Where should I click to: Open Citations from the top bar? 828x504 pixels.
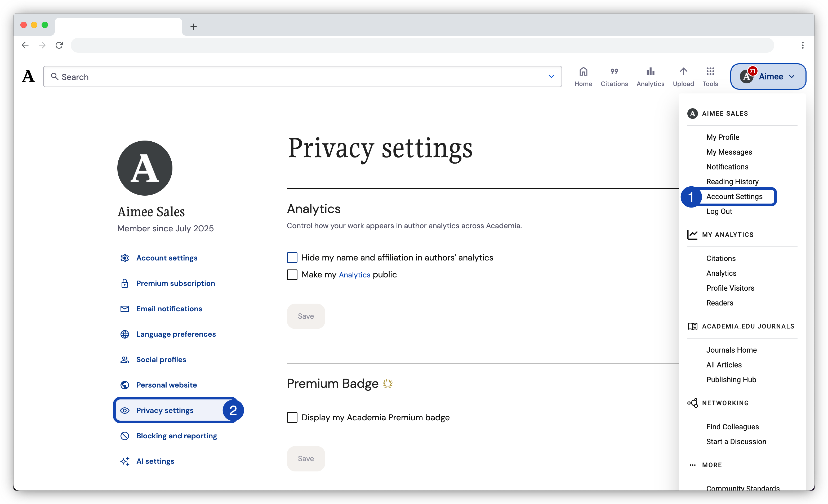tap(614, 77)
